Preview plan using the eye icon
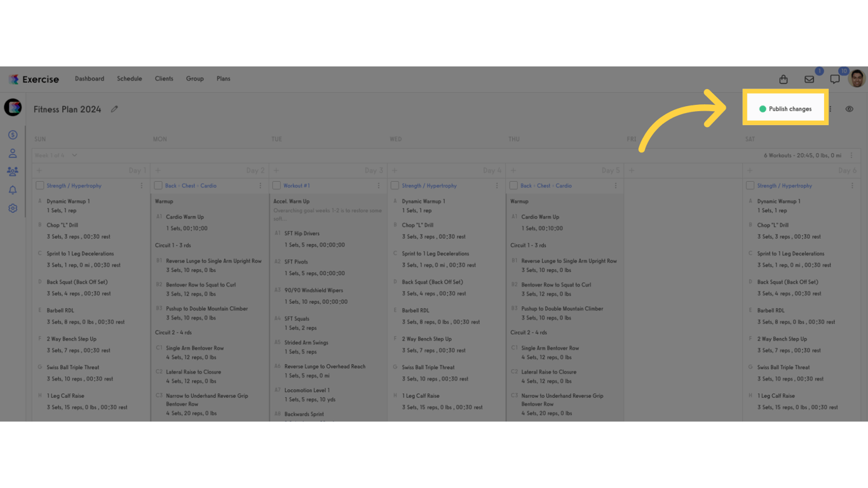This screenshot has width=868, height=488. (850, 109)
